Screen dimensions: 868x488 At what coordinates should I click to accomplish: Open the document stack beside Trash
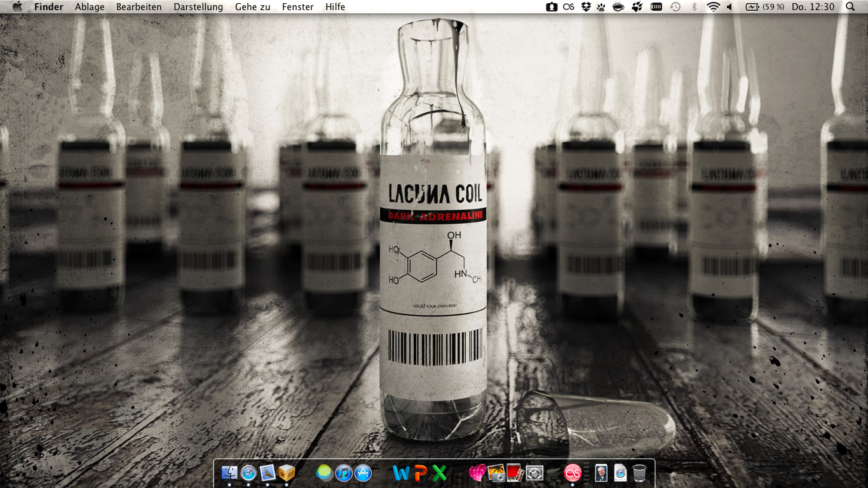[620, 473]
